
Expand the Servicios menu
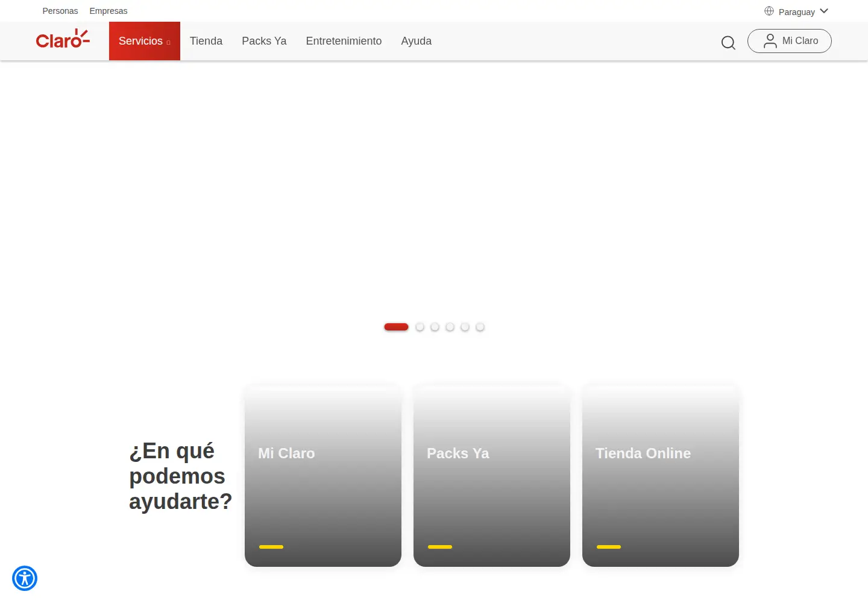click(x=145, y=41)
